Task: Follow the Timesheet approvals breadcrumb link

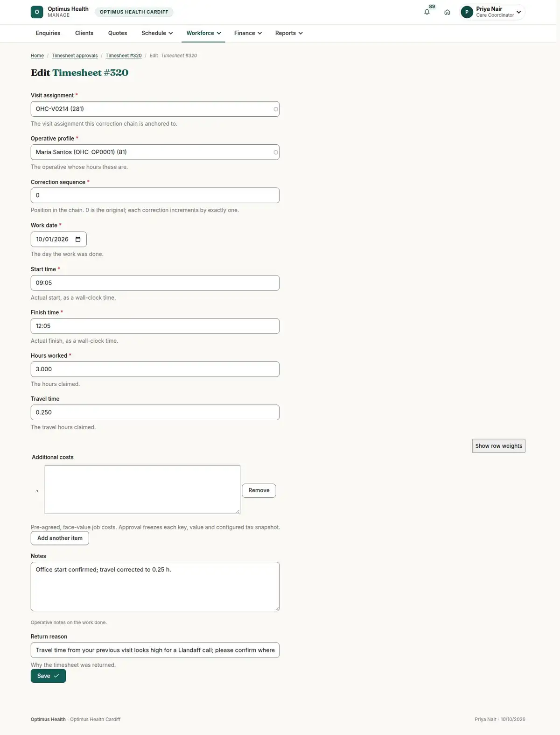Action: point(75,56)
